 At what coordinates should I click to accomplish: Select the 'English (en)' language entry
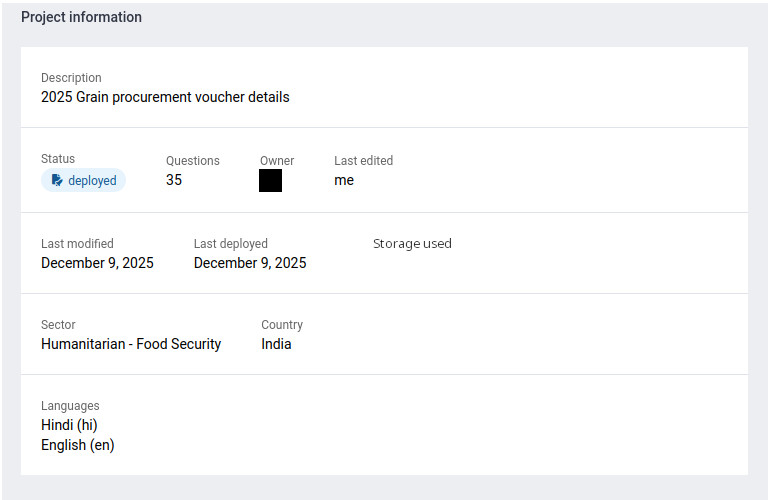pos(78,445)
